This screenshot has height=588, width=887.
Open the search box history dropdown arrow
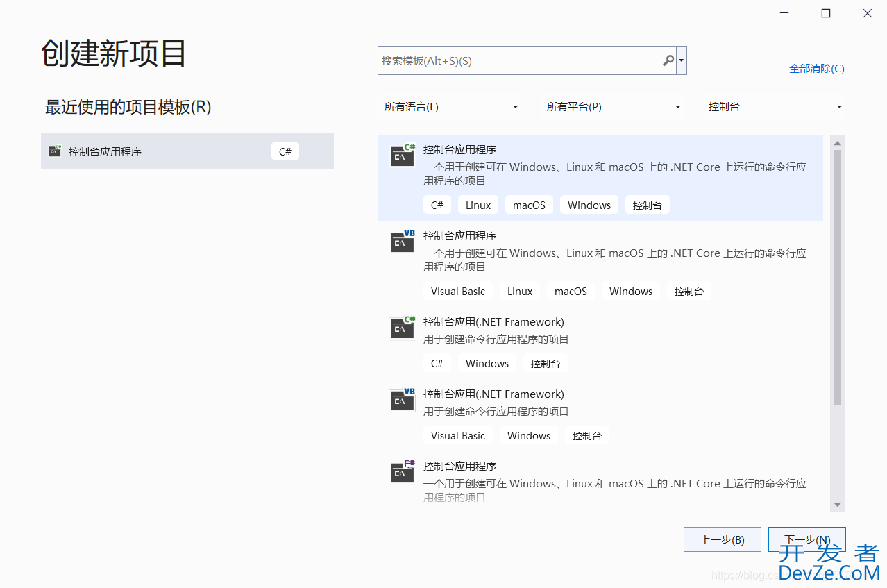pyautogui.click(x=682, y=60)
